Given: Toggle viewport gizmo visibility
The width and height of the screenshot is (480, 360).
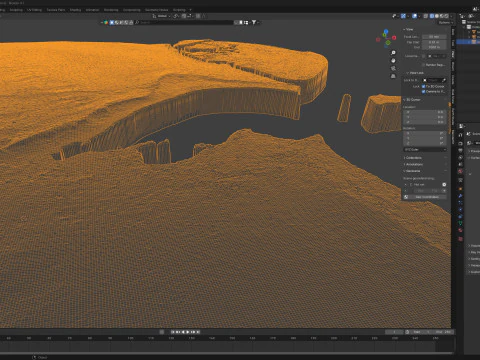Looking at the screenshot, I should (403, 16).
